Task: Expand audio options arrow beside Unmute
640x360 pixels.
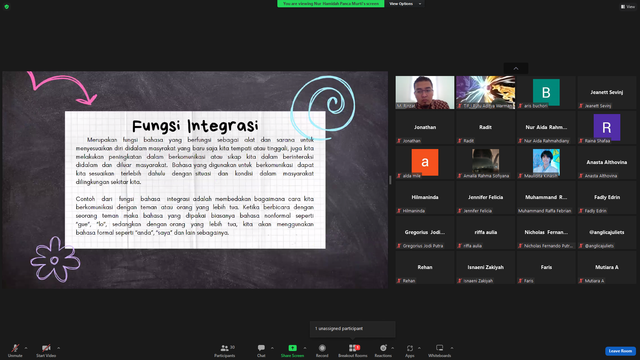Action: [26, 348]
